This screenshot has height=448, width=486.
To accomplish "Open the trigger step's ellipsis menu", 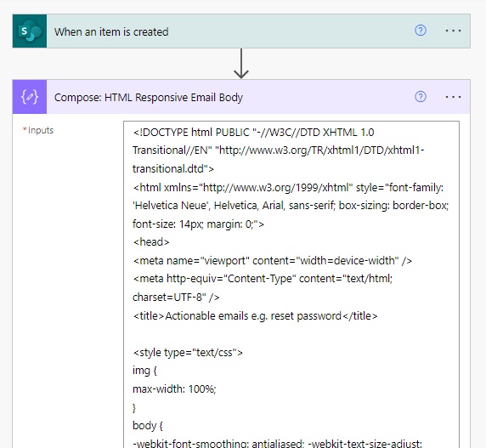I will pos(453,31).
